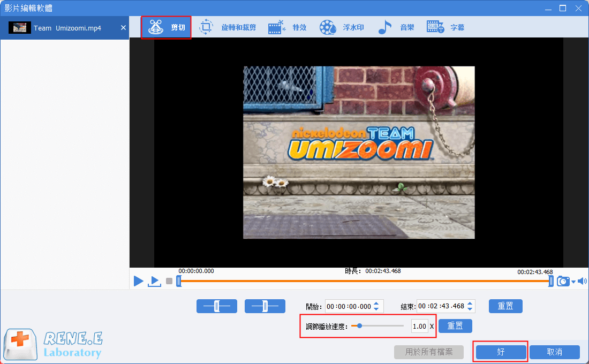
Task: Click the video preview frame
Action: 359,153
